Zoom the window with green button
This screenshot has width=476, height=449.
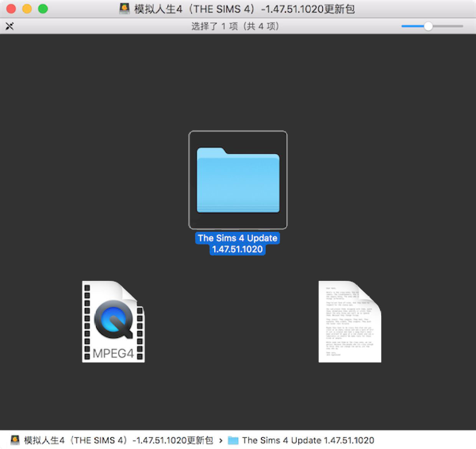click(x=43, y=8)
